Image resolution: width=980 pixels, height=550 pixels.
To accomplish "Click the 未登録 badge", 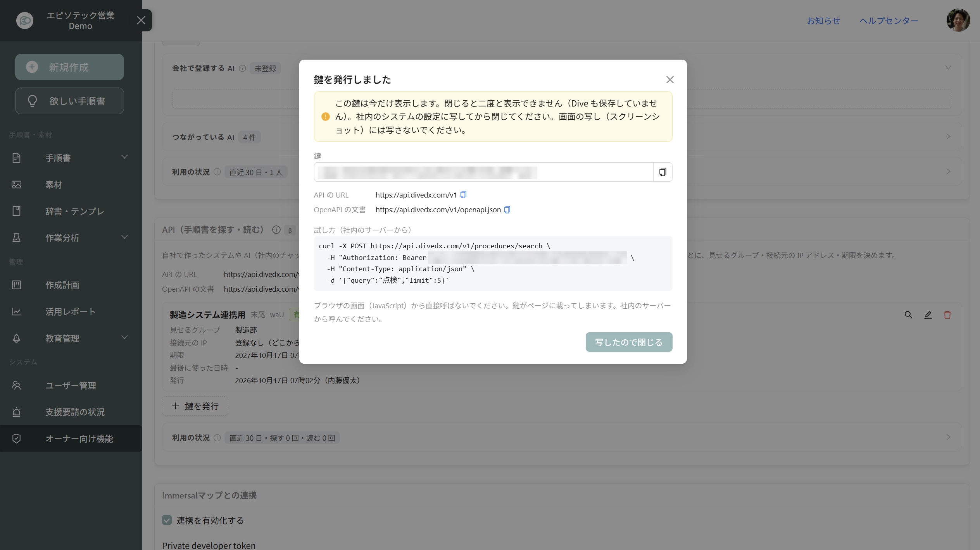I will [x=265, y=69].
